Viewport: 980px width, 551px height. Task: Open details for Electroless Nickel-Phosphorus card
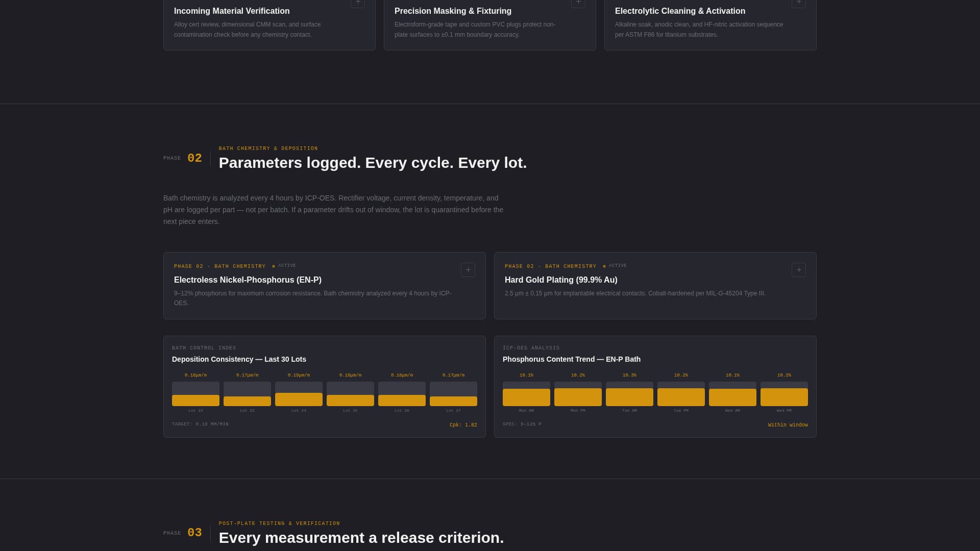[468, 270]
